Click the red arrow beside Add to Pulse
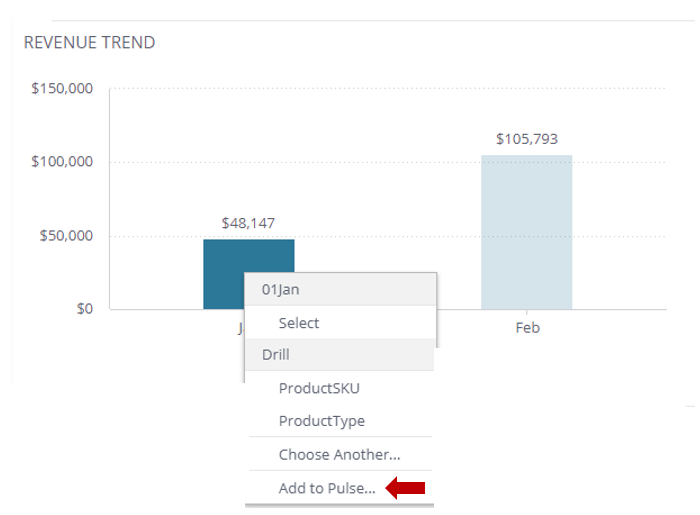700x515 pixels. point(405,488)
